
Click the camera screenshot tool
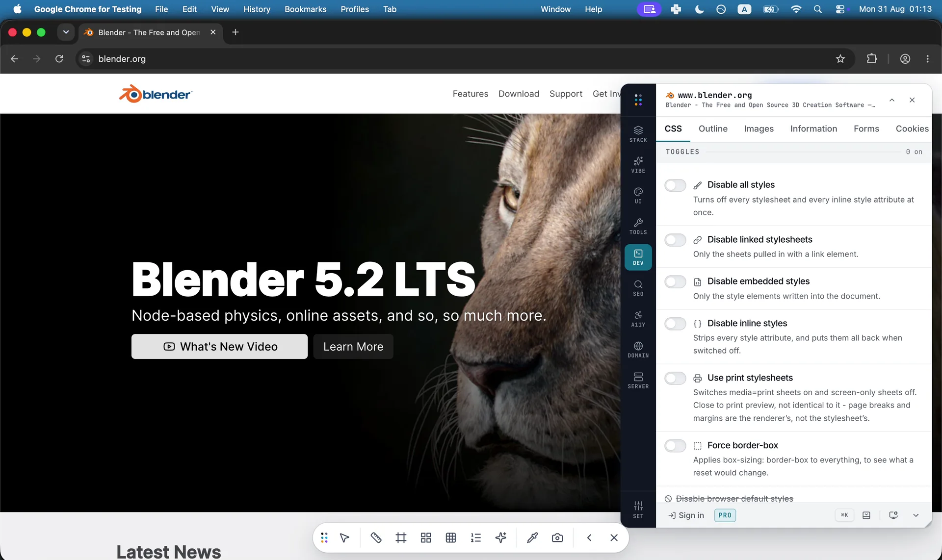tap(557, 538)
